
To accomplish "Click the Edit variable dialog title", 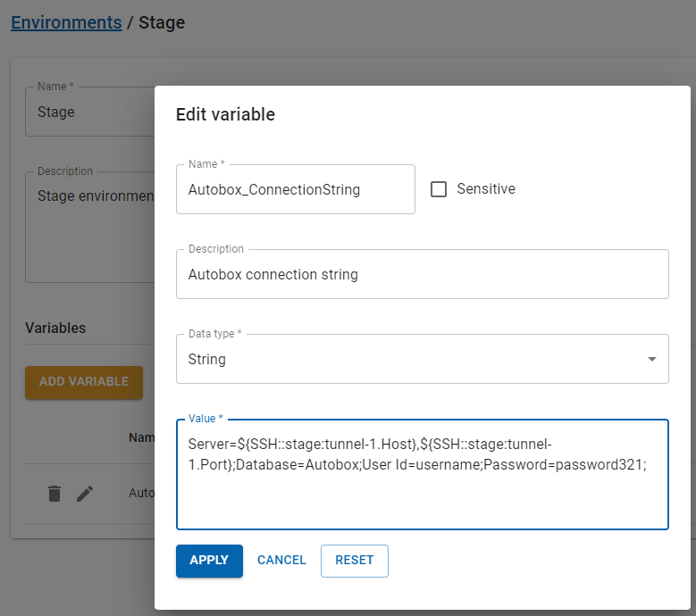I will (x=225, y=114).
